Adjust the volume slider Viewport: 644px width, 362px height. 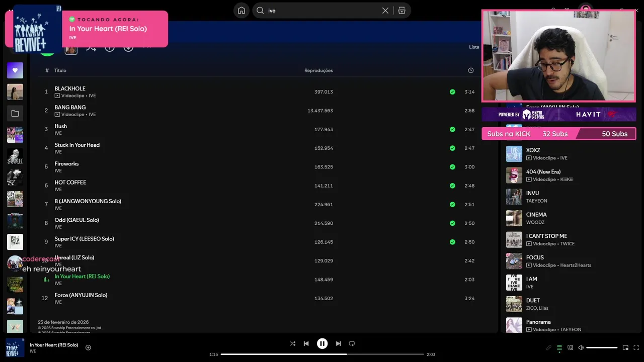click(602, 347)
